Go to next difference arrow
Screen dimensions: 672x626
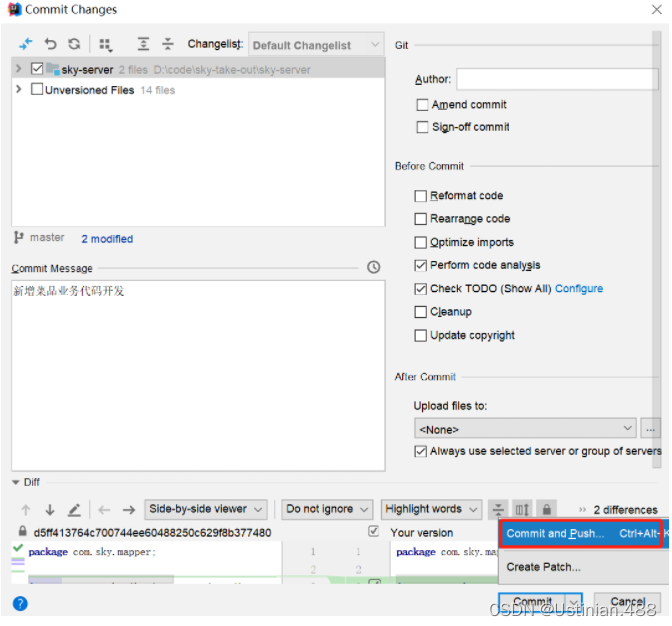point(50,510)
